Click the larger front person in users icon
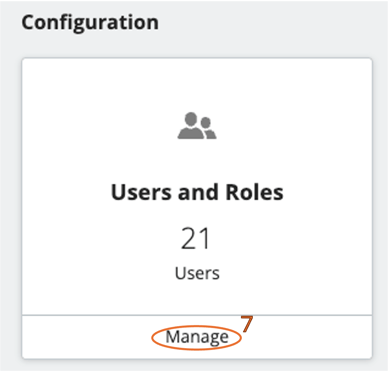This screenshot has width=388, height=371. pyautogui.click(x=191, y=126)
